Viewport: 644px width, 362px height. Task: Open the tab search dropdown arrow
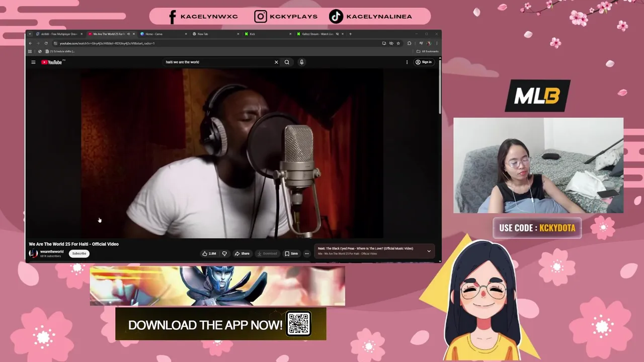tap(30, 34)
